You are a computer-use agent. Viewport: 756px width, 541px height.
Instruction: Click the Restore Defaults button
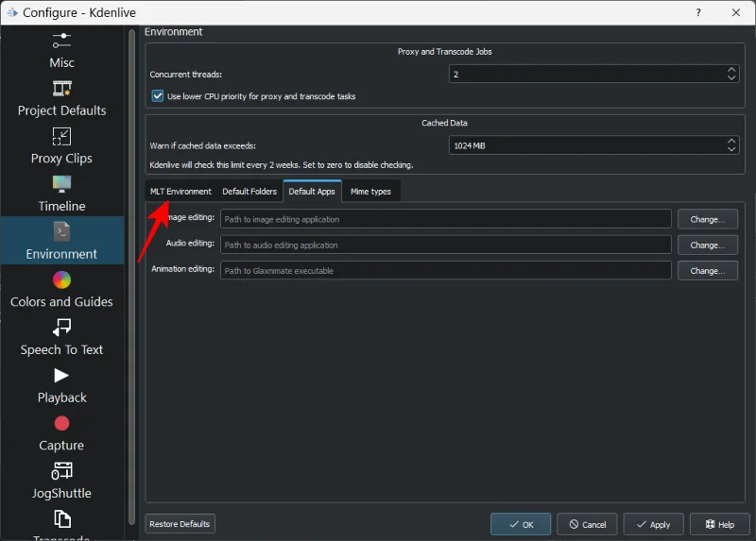pos(180,524)
